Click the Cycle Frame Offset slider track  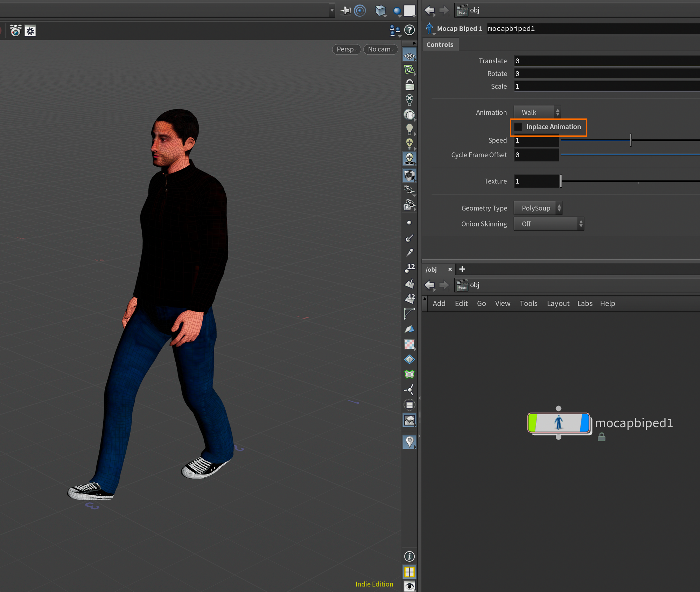click(630, 154)
